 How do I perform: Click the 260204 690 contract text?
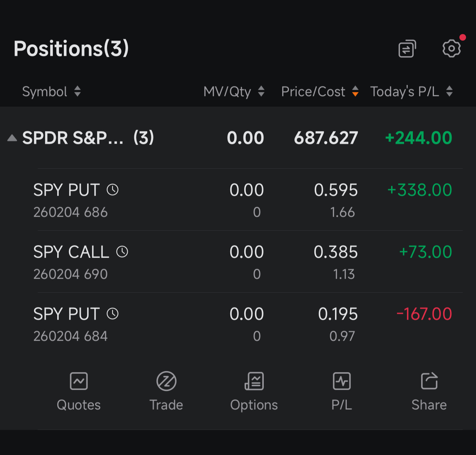pyautogui.click(x=70, y=274)
